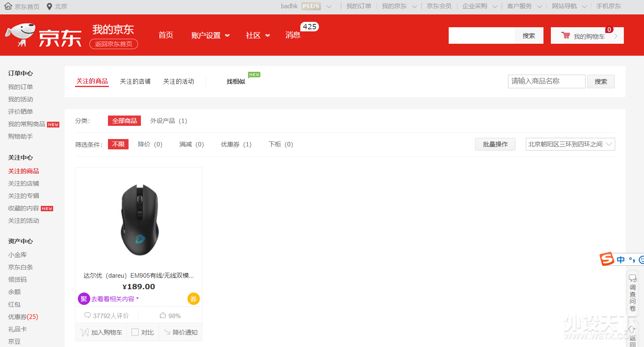Filter by 下柜 (0)
The width and height of the screenshot is (644, 347).
coord(281,144)
